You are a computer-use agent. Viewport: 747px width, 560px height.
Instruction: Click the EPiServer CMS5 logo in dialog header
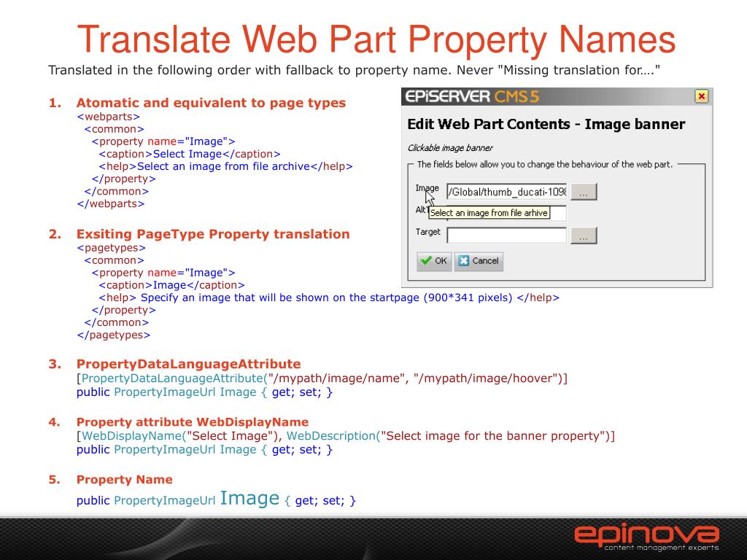(x=472, y=97)
